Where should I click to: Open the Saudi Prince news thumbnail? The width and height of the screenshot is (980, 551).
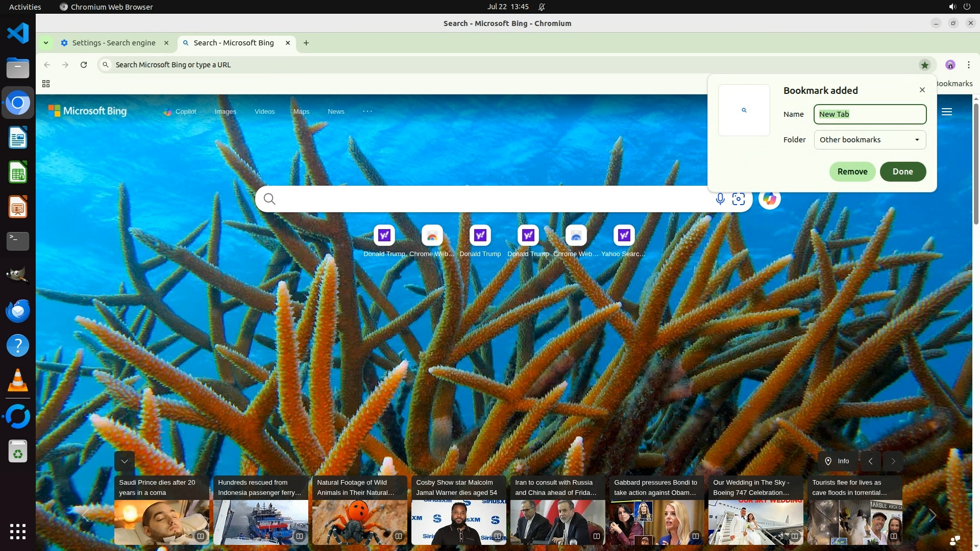coord(161,522)
